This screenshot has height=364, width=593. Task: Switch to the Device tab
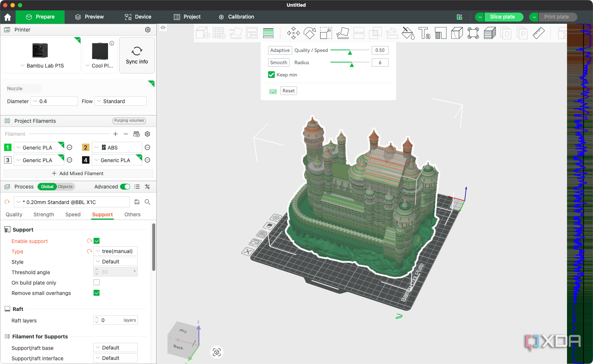[138, 17]
